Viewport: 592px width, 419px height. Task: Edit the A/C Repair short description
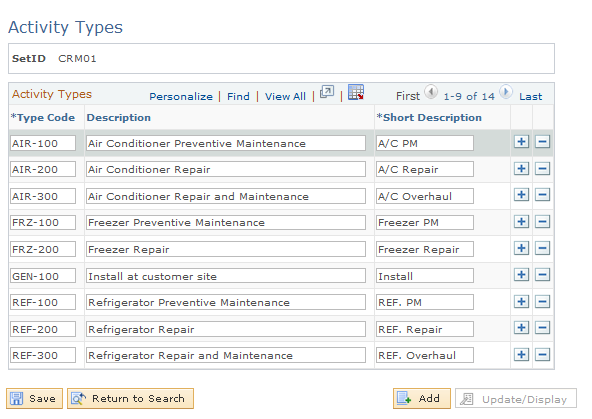coord(425,169)
